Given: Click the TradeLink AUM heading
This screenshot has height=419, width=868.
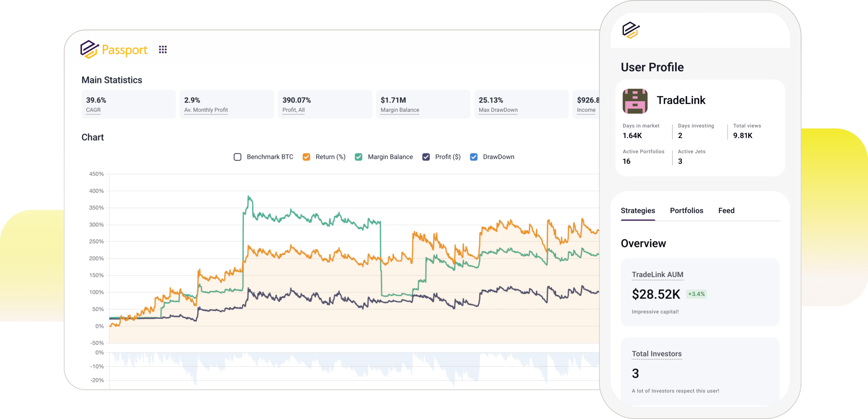Looking at the screenshot, I should coord(657,275).
